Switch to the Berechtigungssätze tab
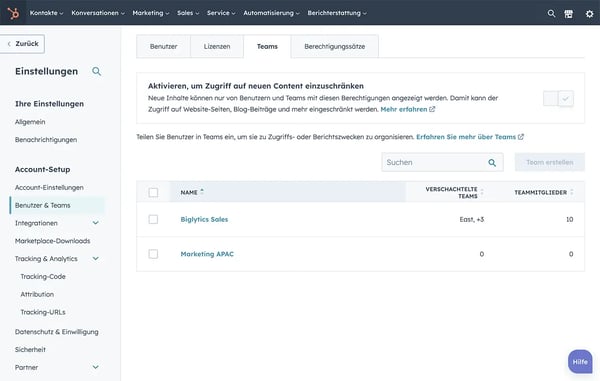The width and height of the screenshot is (600, 381). 335,46
